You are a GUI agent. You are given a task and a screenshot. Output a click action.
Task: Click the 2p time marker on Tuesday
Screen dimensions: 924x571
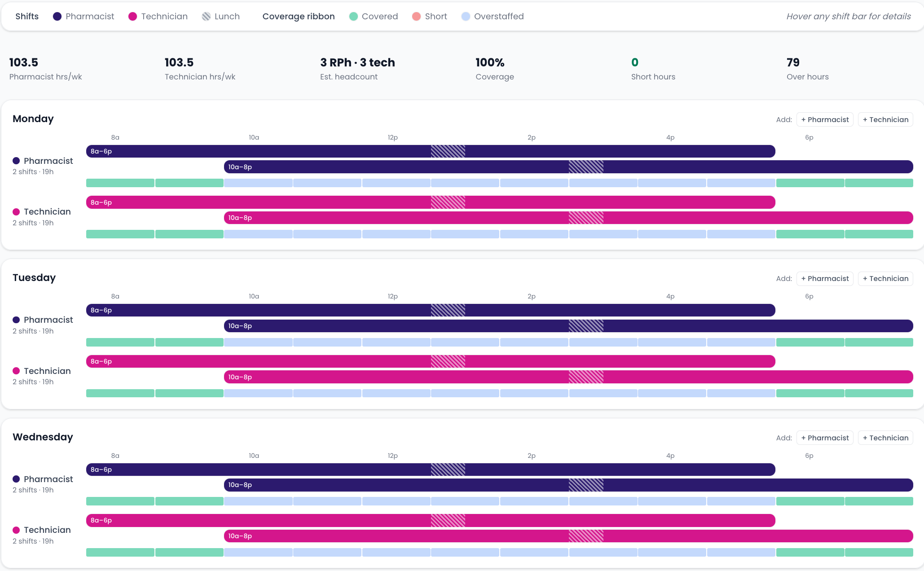pyautogui.click(x=532, y=296)
